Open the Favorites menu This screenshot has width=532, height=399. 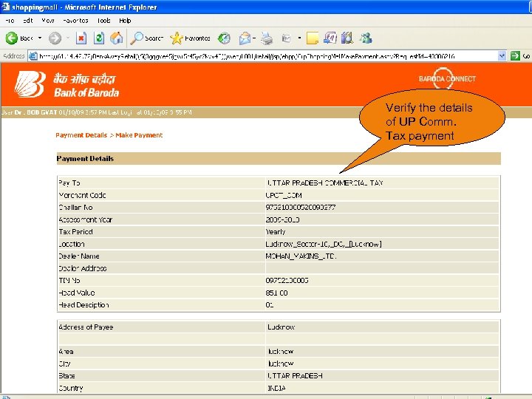pyautogui.click(x=75, y=21)
